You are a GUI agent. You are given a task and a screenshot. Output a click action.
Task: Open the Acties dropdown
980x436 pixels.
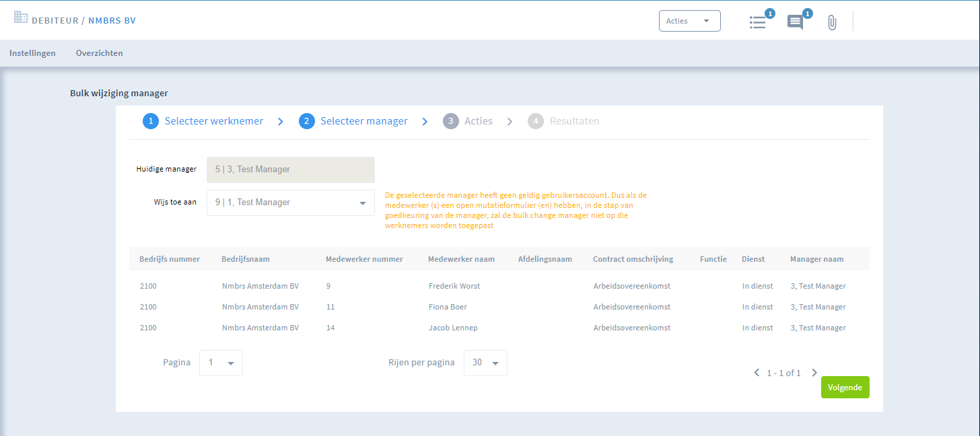click(690, 21)
